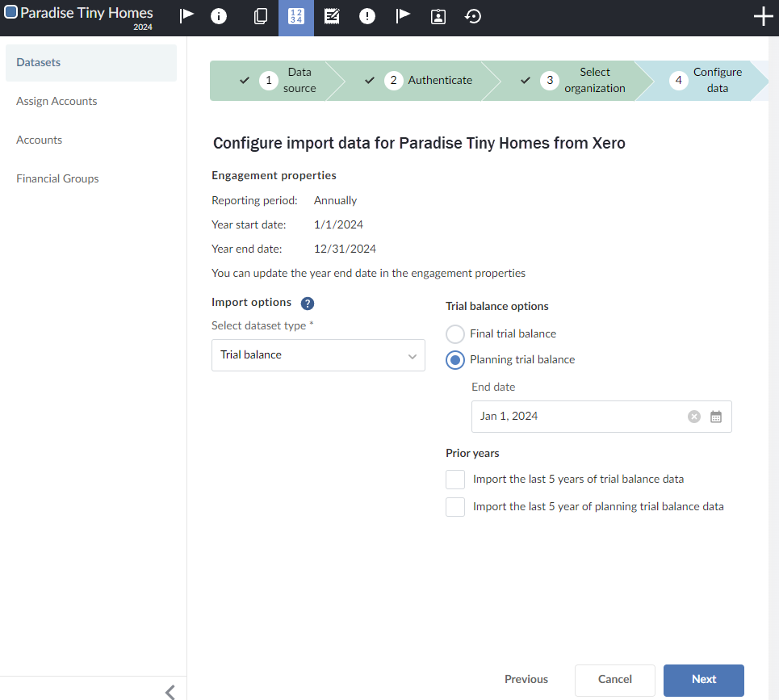
Task: Open the dataset type dropdown
Action: tap(318, 355)
